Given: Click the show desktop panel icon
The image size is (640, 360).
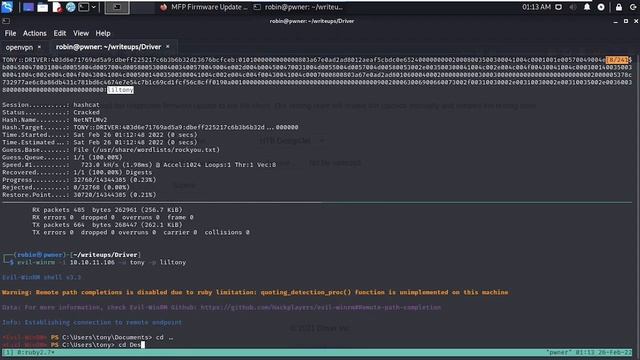Looking at the screenshot, I should pos(28,7).
